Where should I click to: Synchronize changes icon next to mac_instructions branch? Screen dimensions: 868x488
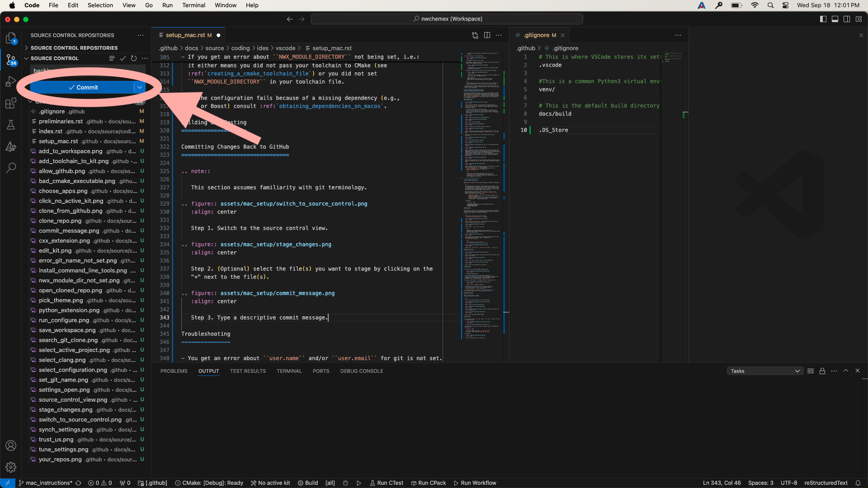78,483
